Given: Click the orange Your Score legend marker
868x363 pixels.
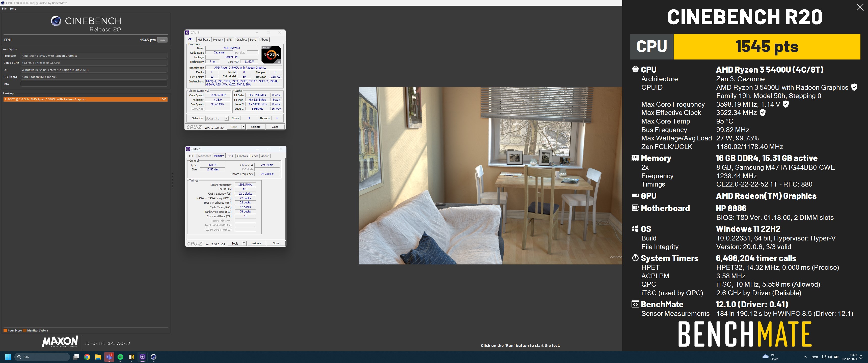Looking at the screenshot, I should pyautogui.click(x=5, y=330).
